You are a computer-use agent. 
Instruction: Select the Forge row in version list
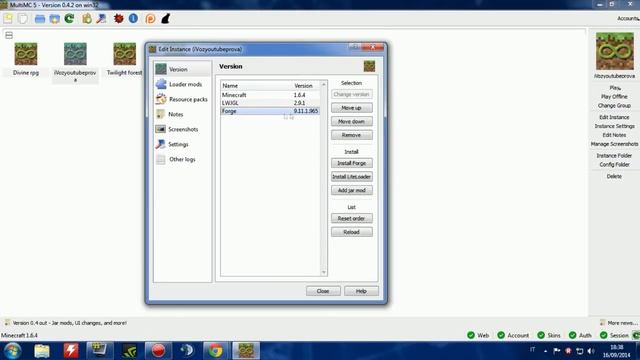click(270, 111)
